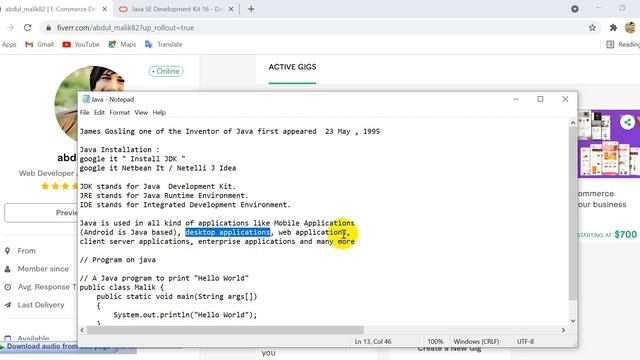
Task: Click the 'IDE stands for Integrated Development' line
Action: 185,205
